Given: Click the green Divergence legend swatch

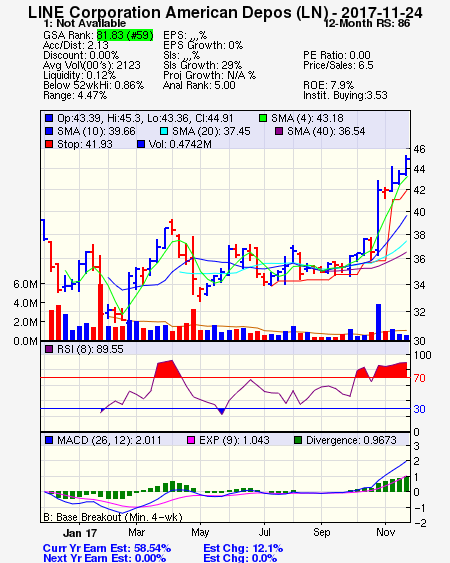Looking at the screenshot, I should [x=298, y=440].
